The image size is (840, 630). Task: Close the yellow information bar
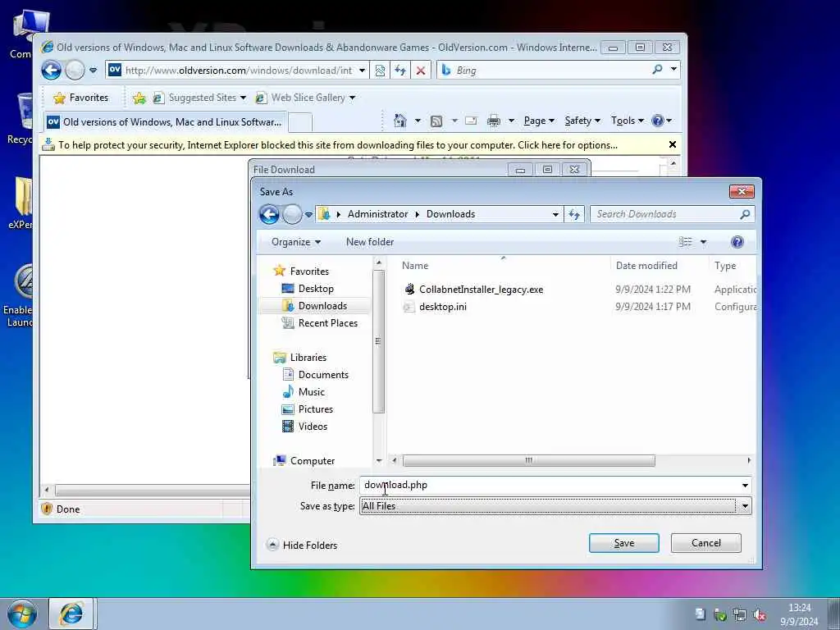pos(673,144)
